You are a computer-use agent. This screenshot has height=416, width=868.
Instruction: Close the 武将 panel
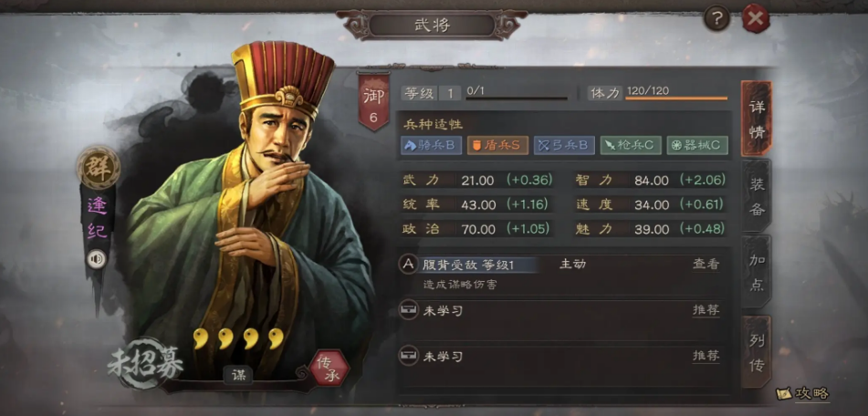(756, 19)
